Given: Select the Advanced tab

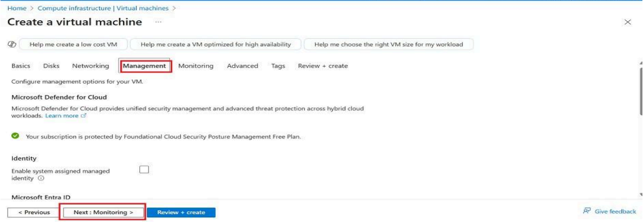Looking at the screenshot, I should [x=242, y=66].
